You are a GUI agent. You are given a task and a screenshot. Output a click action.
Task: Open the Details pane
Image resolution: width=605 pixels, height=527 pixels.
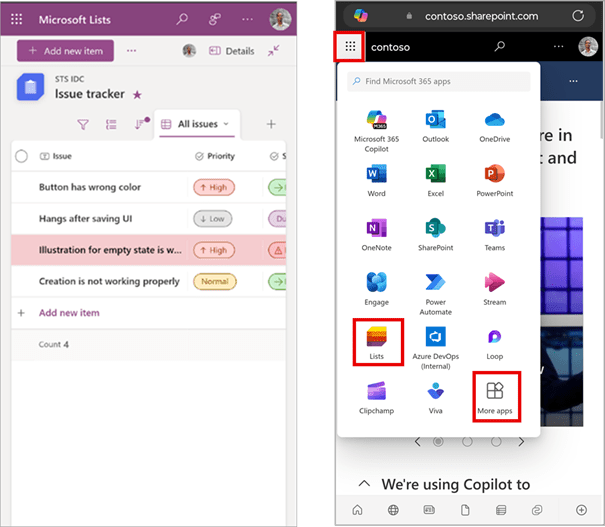click(x=231, y=51)
